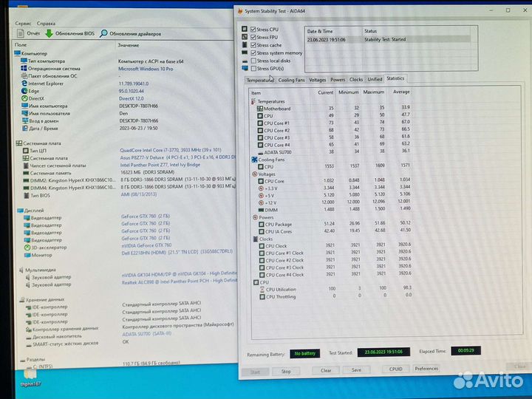
Task: Click the Хранение данных section icon
Action: pyautogui.click(x=22, y=300)
